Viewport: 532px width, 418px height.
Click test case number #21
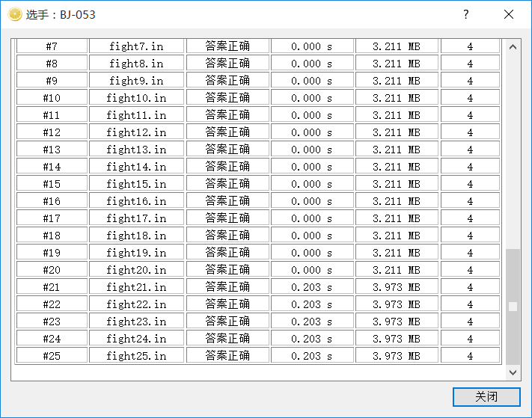[52, 287]
